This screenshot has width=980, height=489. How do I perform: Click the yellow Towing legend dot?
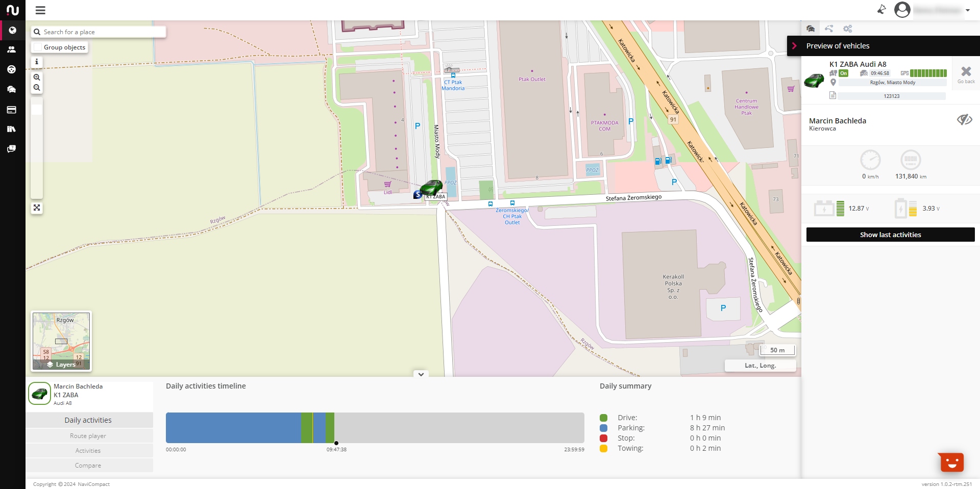point(604,448)
